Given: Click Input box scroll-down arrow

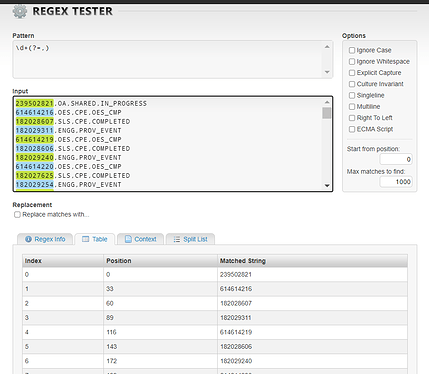Looking at the screenshot, I should (x=327, y=186).
